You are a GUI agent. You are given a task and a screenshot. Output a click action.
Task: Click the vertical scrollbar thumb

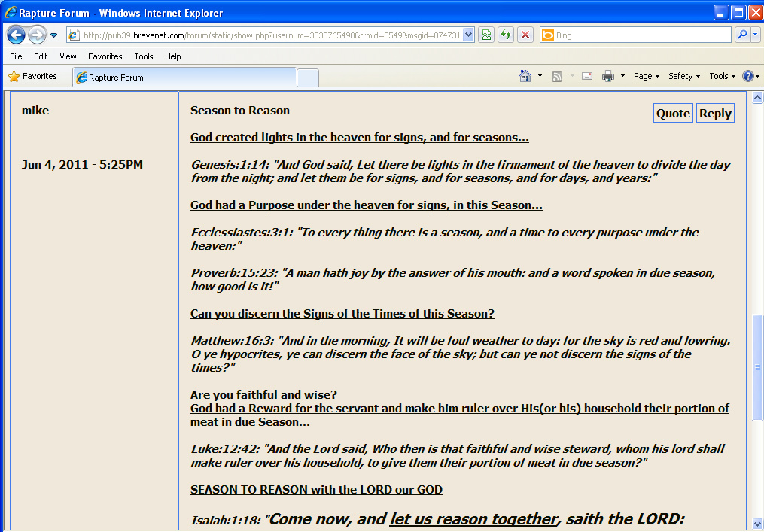(x=758, y=367)
